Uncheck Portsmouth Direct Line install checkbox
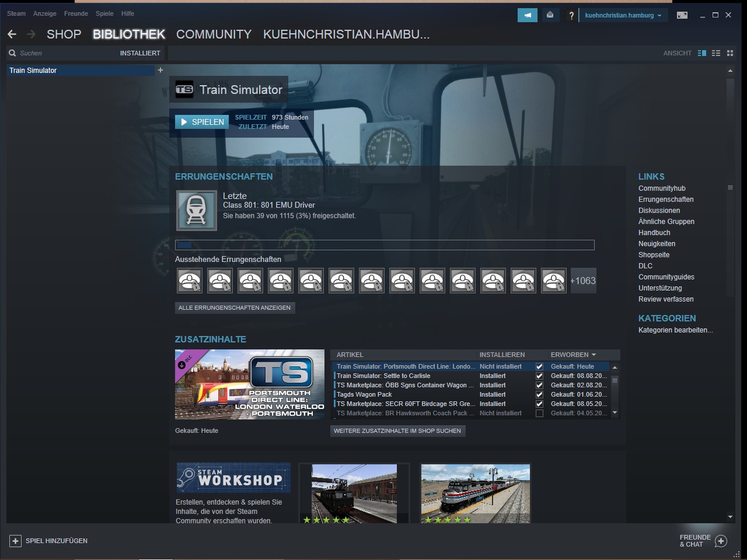The height and width of the screenshot is (560, 747). point(539,366)
